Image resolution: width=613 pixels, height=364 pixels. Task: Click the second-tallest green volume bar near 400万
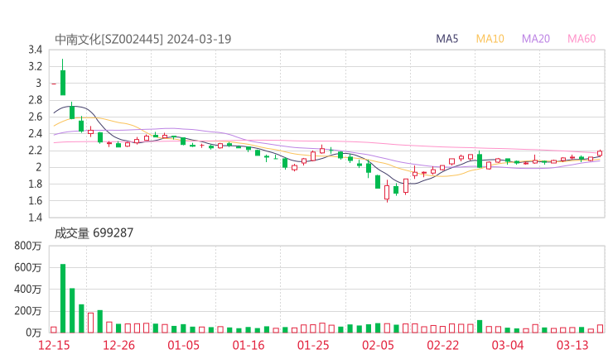point(72,310)
